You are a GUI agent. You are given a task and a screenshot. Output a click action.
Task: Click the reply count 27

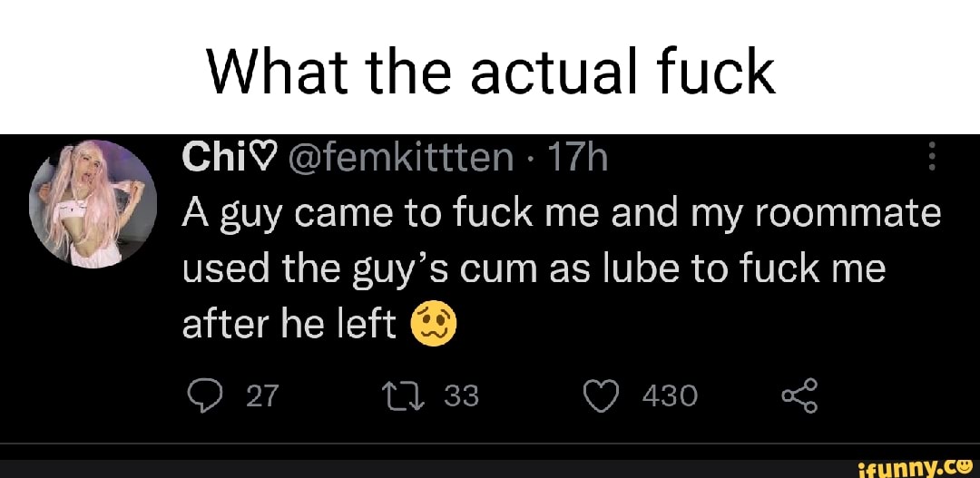262,396
